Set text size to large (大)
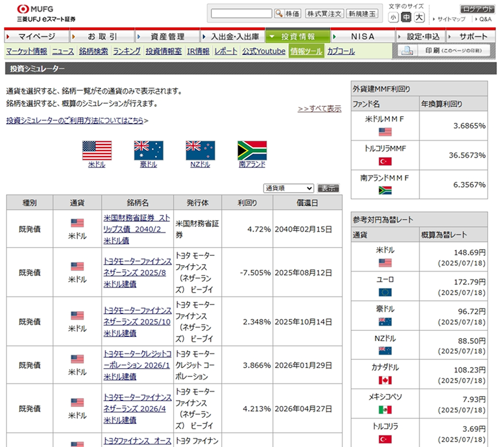Screen dimensions: 504x447 (419, 18)
